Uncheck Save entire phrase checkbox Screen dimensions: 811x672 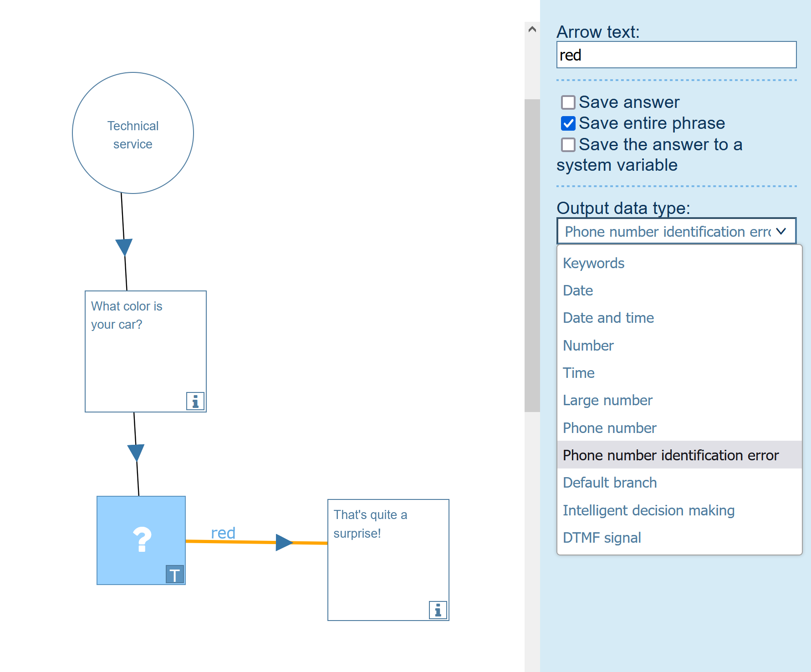tap(568, 123)
